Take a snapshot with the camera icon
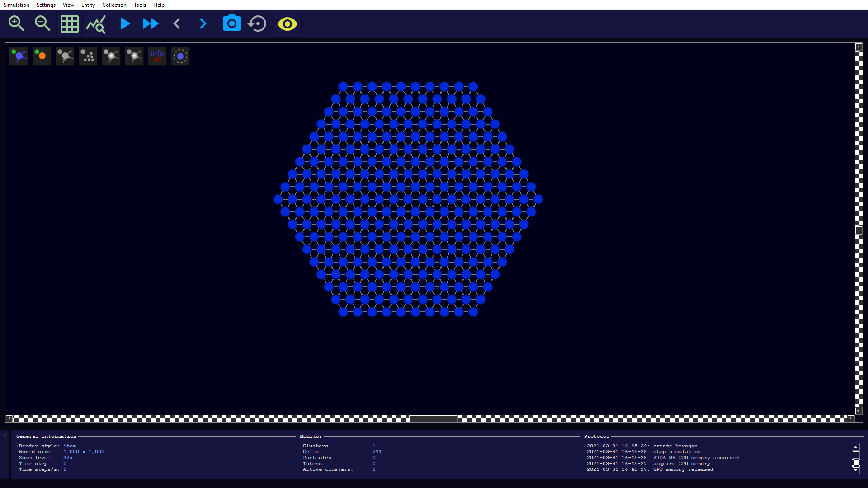 (231, 23)
